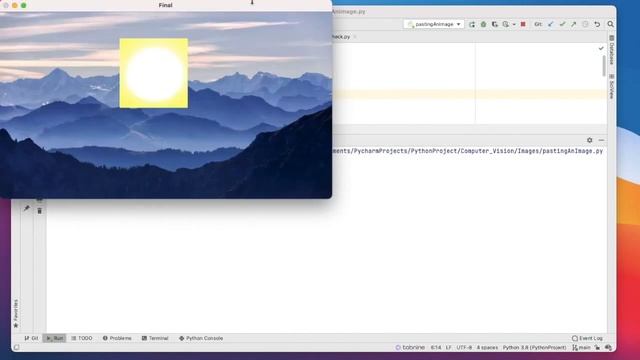Viewport: 640px width, 360px height.
Task: Push commits using the Git arrow icon
Action: click(x=573, y=24)
